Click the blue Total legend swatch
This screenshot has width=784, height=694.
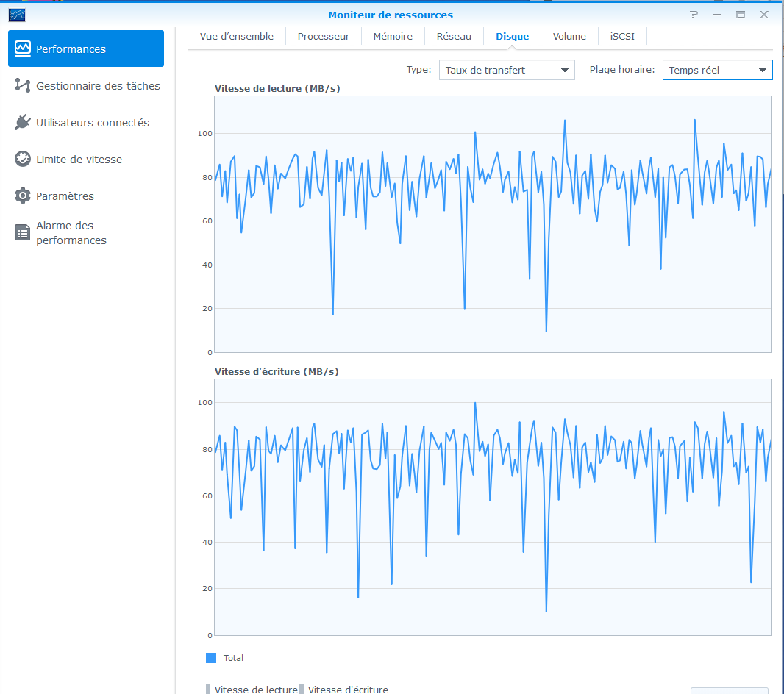tap(212, 658)
